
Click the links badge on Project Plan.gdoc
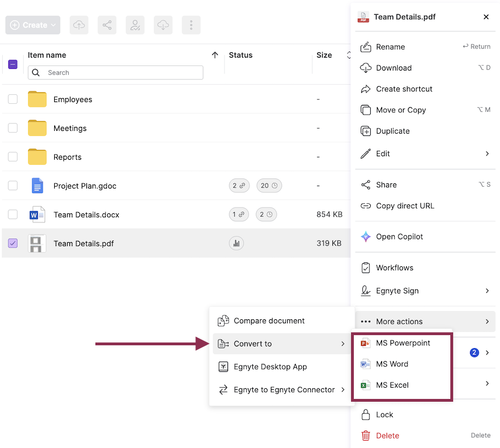(239, 186)
